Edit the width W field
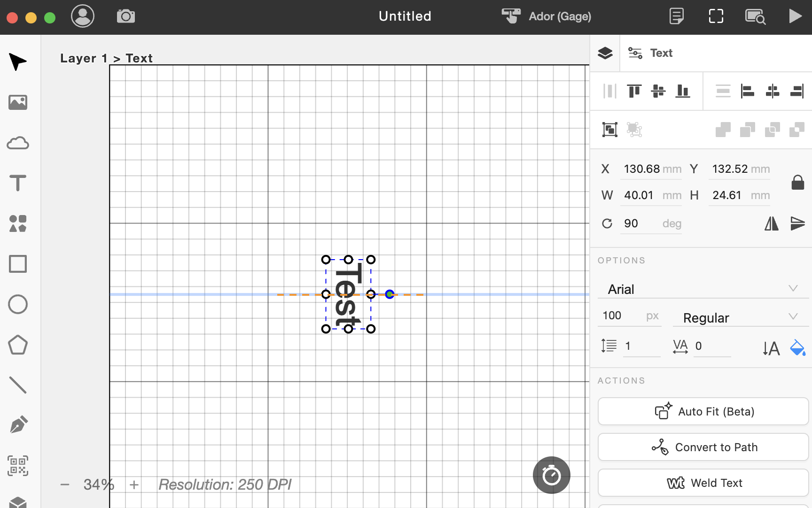 pos(651,195)
